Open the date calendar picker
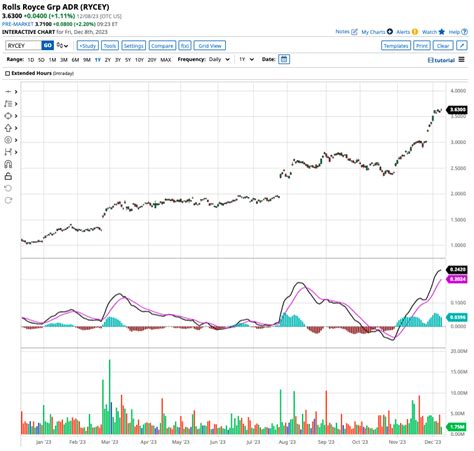The image size is (474, 451). [284, 59]
